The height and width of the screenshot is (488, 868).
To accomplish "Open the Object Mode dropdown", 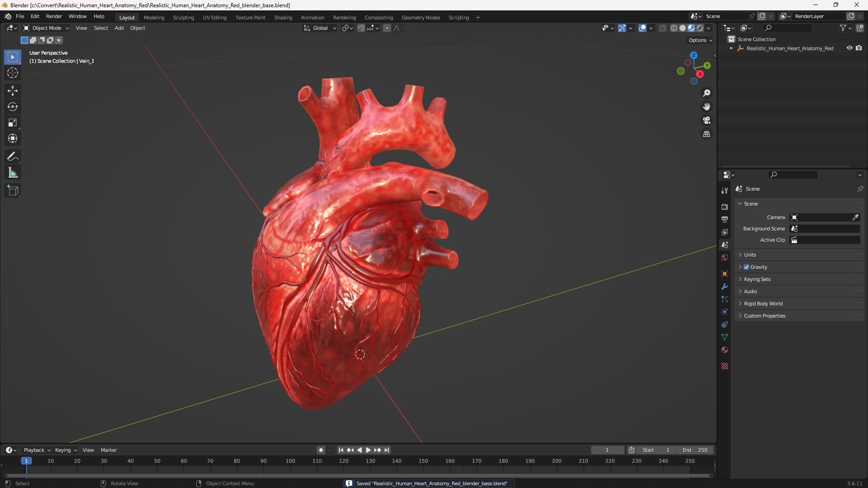I will tap(46, 28).
